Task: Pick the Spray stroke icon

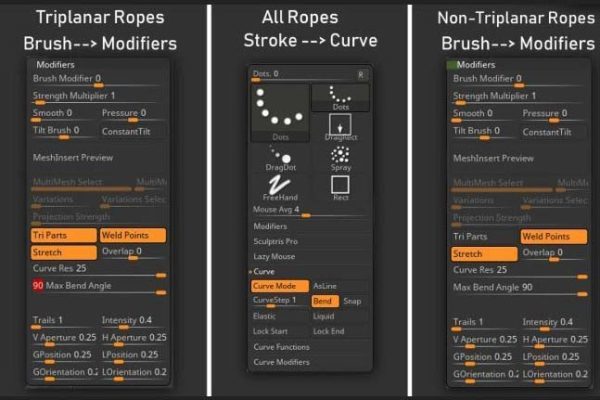Action: (x=340, y=158)
